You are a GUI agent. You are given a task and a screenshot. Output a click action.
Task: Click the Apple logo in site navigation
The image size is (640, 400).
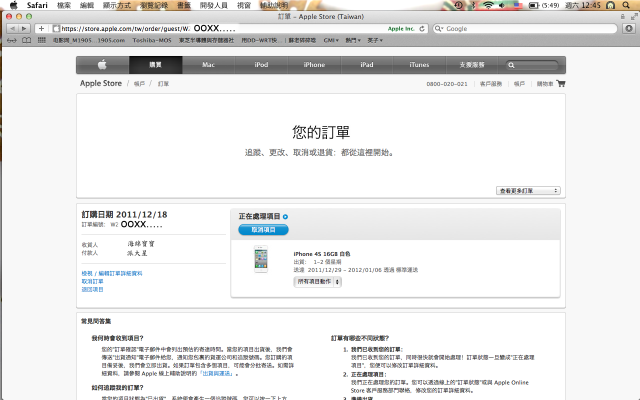click(102, 64)
